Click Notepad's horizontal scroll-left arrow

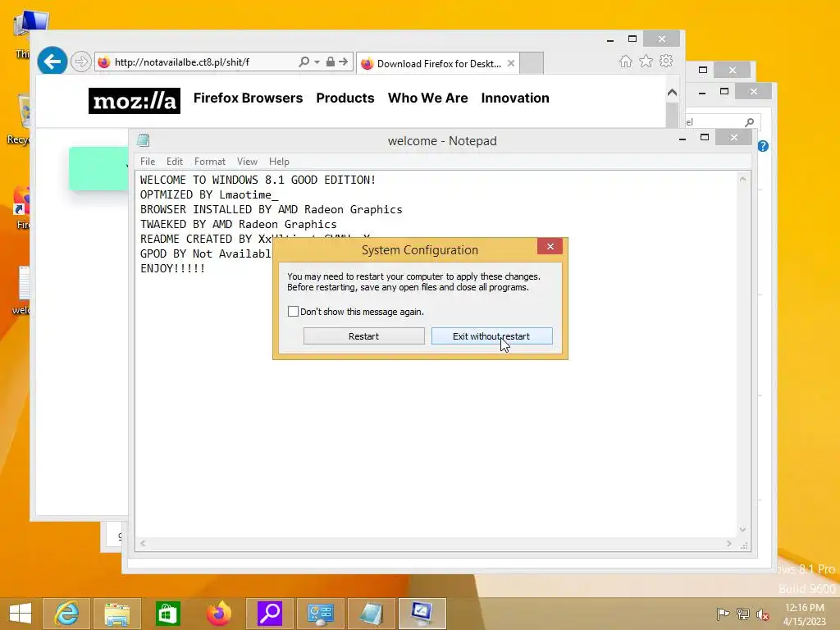point(143,543)
